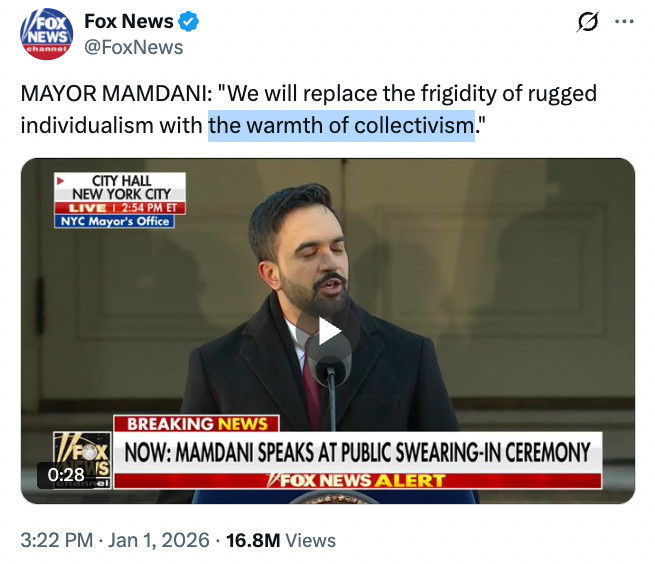Click the FOX NEWS ALERT ticker bar

point(358,481)
